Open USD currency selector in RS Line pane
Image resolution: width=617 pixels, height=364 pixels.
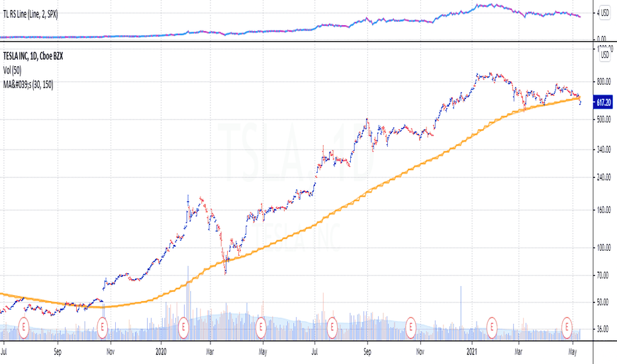click(604, 13)
